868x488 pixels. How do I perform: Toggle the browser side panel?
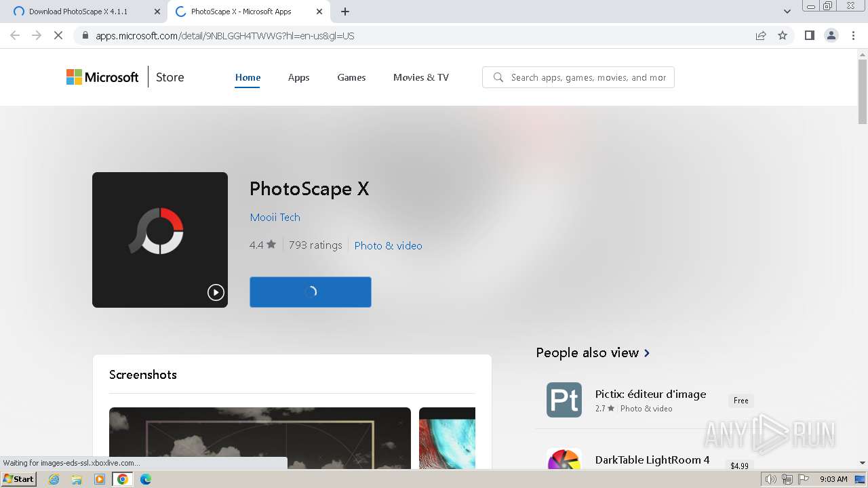coord(809,36)
